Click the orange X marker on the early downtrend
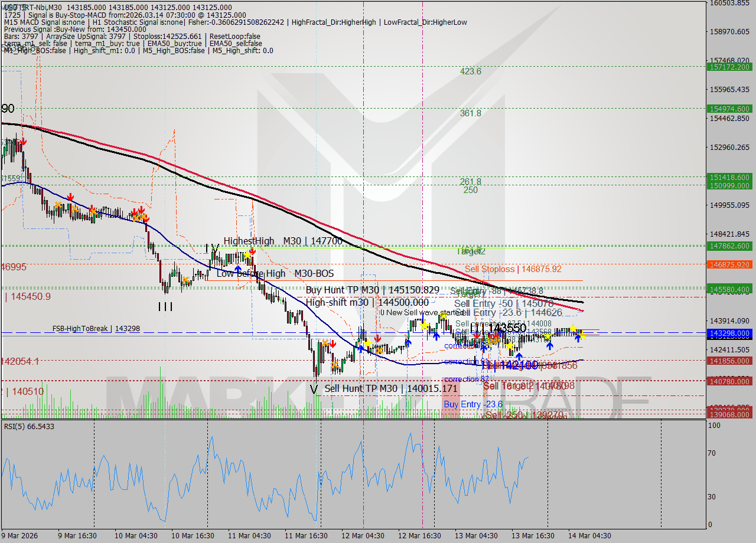This screenshot has width=756, height=543. pyautogui.click(x=58, y=205)
